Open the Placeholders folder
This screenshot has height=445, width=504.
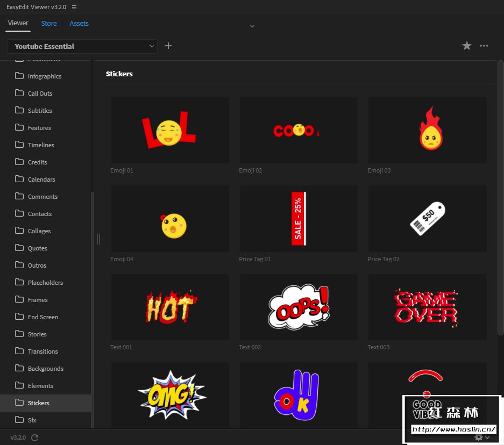point(46,283)
